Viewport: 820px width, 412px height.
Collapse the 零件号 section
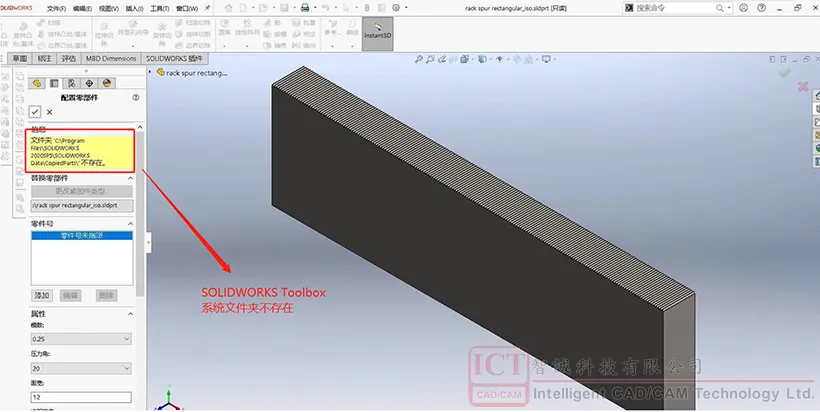(x=130, y=224)
